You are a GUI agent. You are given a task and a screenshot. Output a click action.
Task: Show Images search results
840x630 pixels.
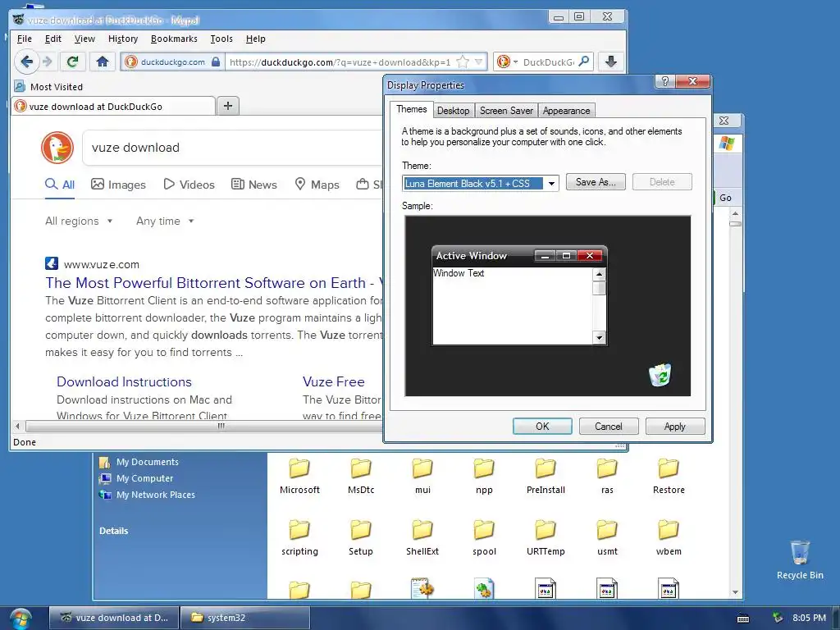point(118,185)
